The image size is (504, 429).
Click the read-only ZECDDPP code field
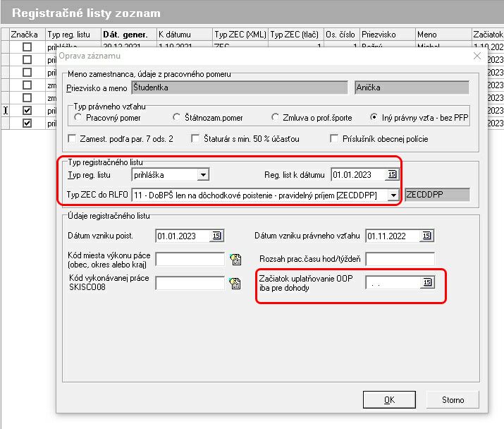click(437, 195)
